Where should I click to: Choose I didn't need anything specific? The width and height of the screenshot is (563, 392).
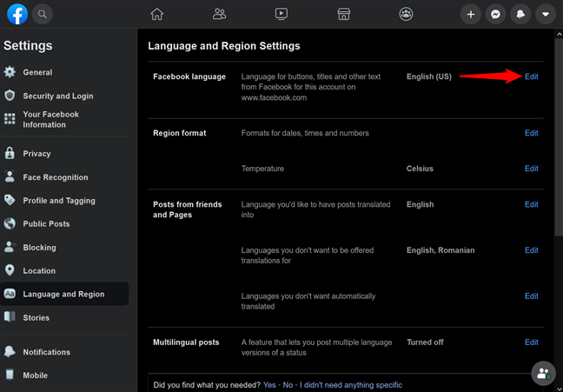coord(351,385)
